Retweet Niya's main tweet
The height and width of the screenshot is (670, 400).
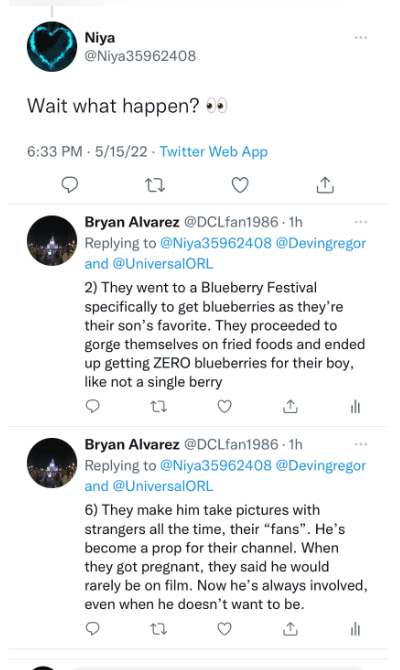pos(154,185)
